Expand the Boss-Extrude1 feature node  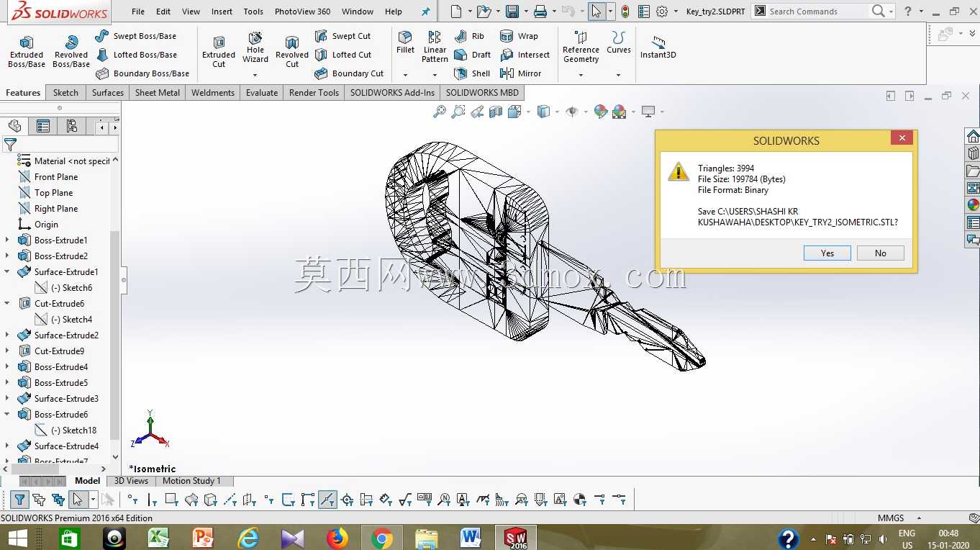tap(7, 240)
